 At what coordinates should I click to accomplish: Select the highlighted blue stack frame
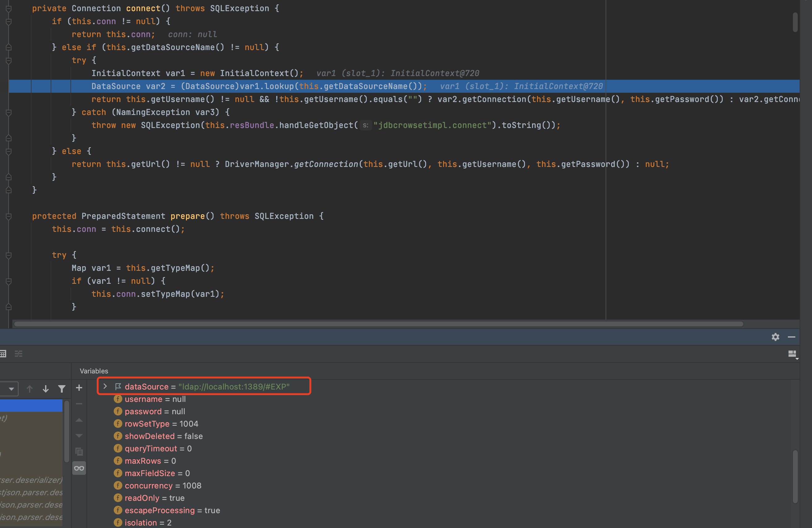31,405
